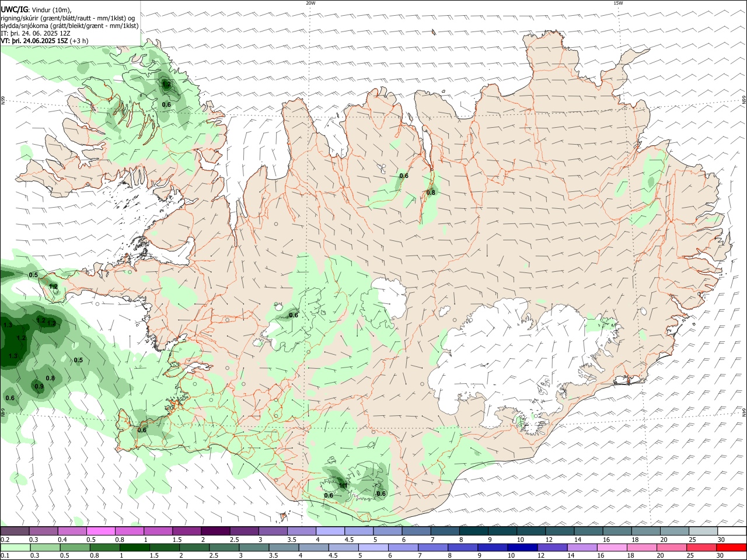This screenshot has height=560, width=747.
Task: Pick the deep navy blue 10–12 rain swatch
Action: coord(522,548)
